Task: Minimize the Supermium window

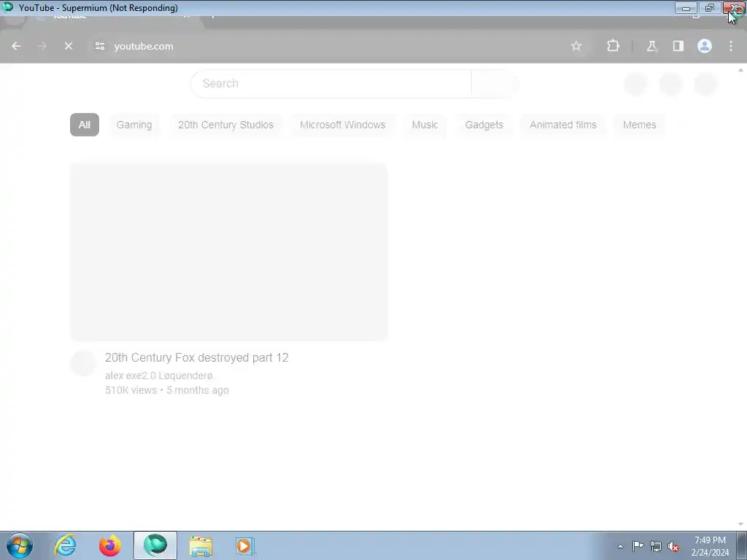Action: tap(686, 8)
